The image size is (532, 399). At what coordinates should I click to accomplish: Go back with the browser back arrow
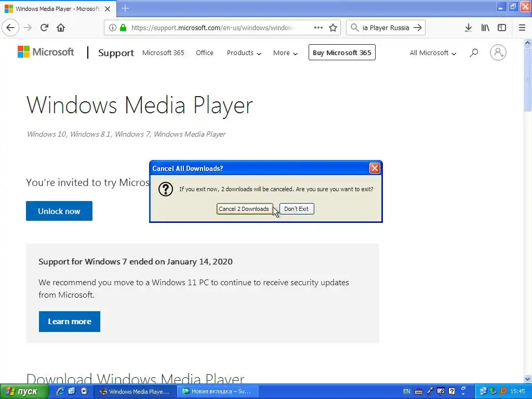tap(10, 28)
